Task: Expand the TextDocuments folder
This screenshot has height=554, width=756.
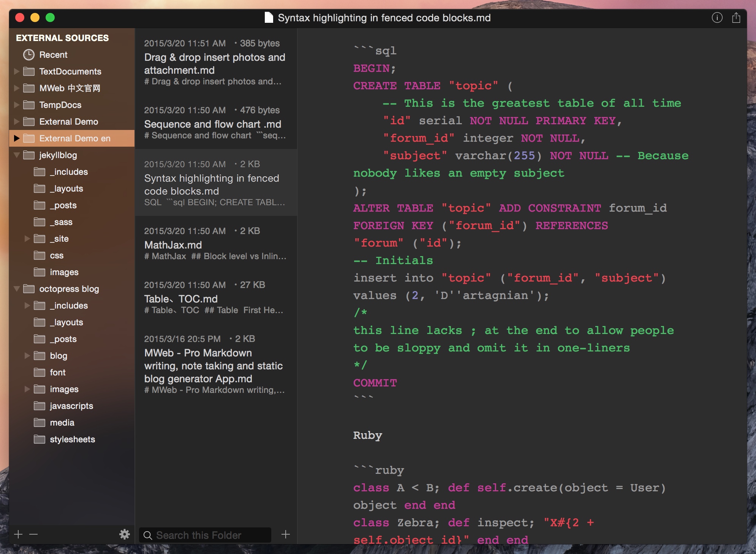Action: 17,71
